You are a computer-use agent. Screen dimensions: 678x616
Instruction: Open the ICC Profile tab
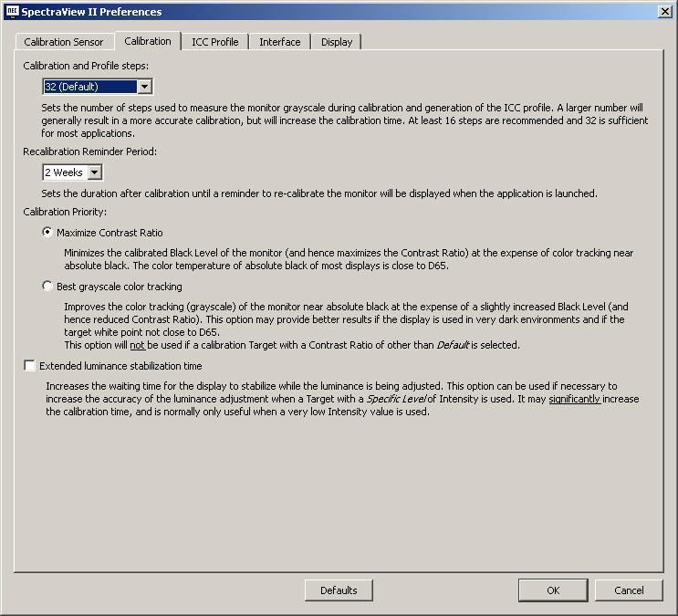[215, 42]
